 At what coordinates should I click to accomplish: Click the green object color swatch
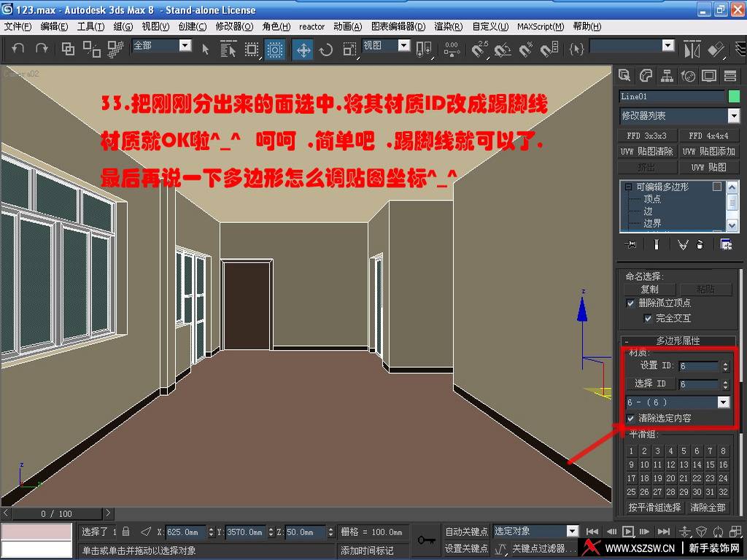point(734,96)
